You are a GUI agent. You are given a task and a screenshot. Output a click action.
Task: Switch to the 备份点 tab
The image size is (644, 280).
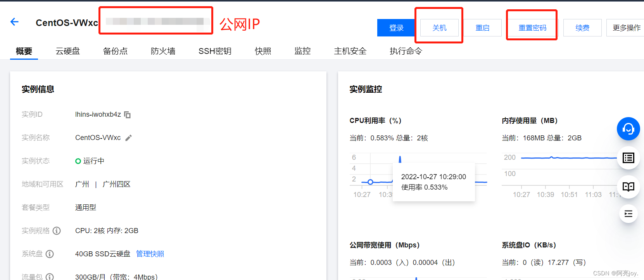tap(115, 51)
